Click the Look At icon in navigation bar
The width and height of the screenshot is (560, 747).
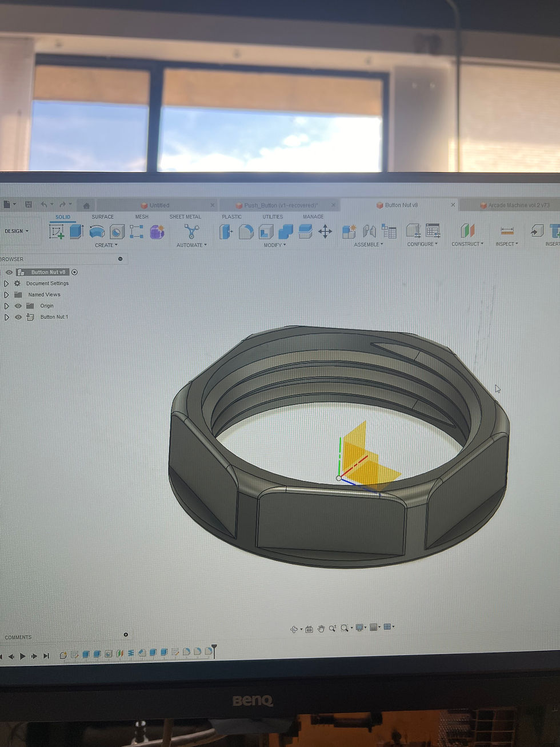(x=309, y=629)
